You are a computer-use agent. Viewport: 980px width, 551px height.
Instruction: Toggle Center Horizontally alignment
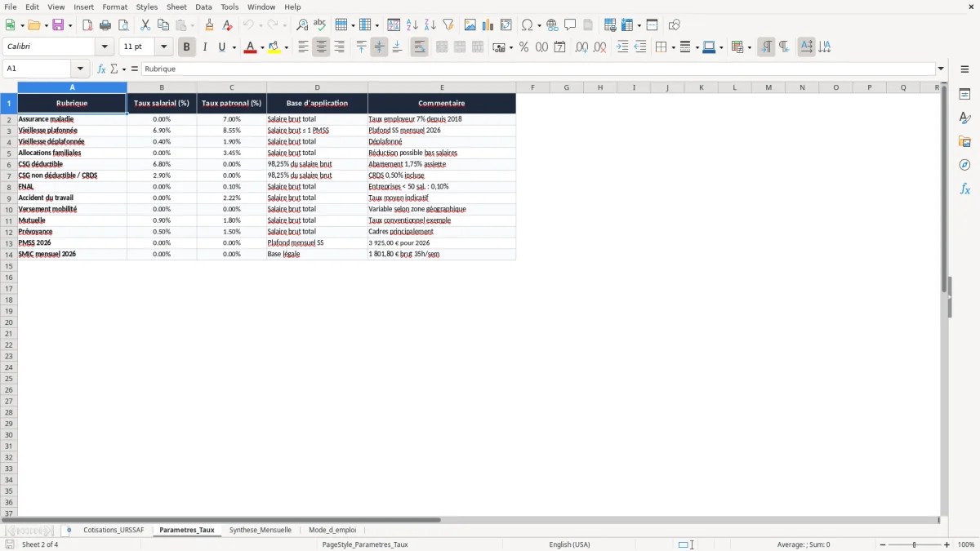click(x=321, y=47)
